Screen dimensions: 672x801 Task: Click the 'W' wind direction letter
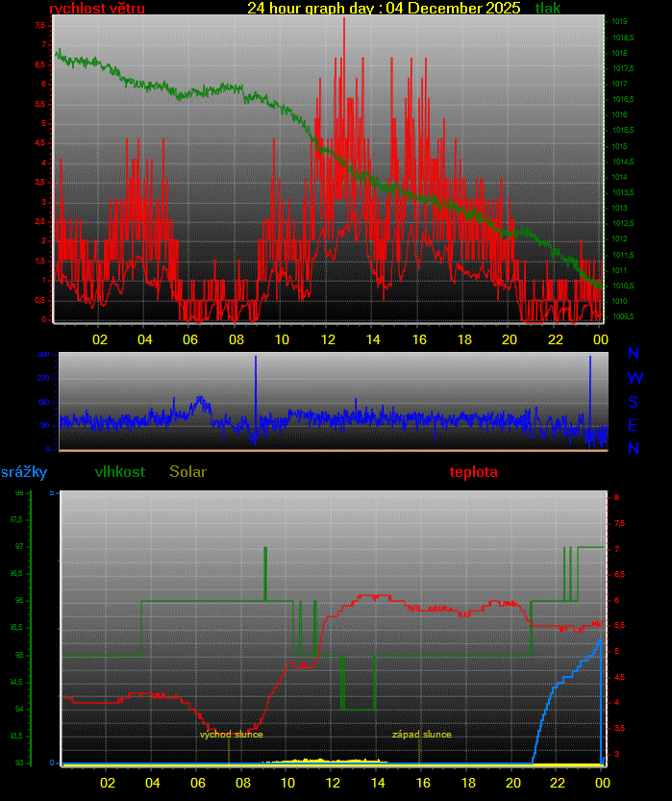pos(635,378)
